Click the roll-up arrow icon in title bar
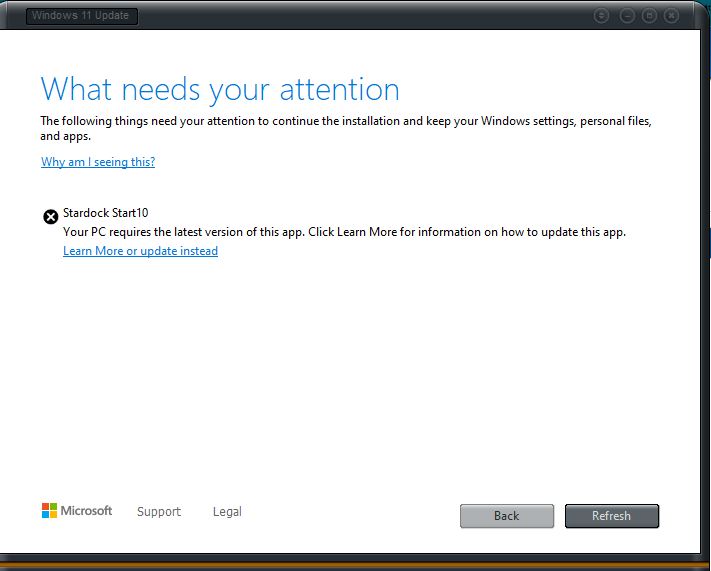This screenshot has width=711, height=571. coord(601,16)
